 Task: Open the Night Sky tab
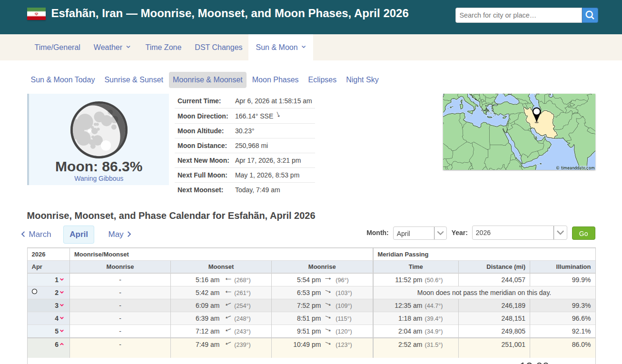click(x=362, y=80)
